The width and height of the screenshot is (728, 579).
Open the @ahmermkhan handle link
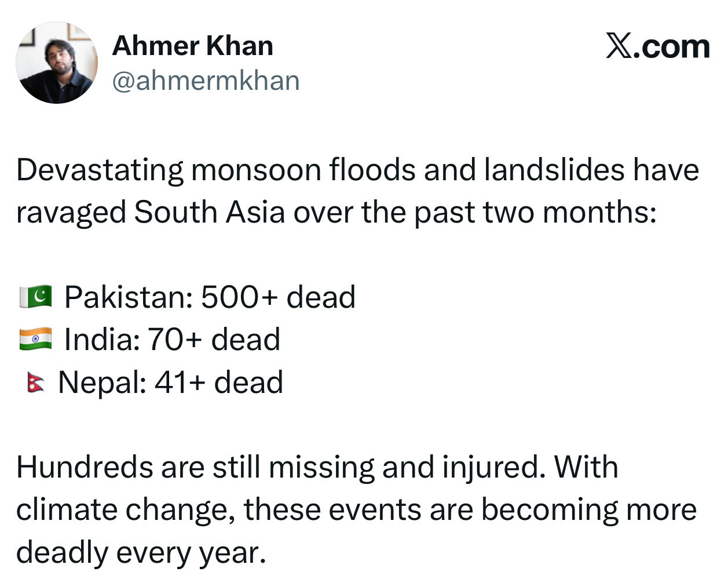click(206, 81)
